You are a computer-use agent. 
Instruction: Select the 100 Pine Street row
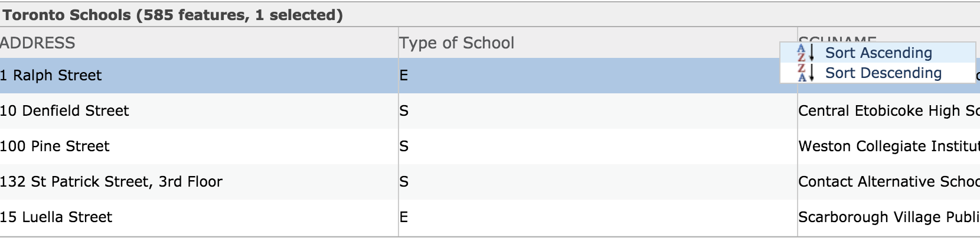490,146
